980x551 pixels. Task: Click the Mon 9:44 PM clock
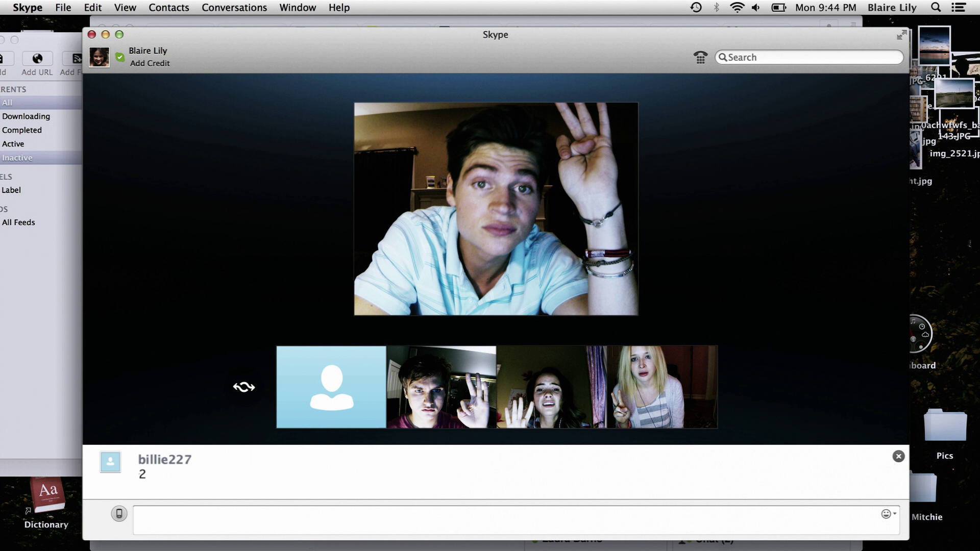pyautogui.click(x=825, y=8)
